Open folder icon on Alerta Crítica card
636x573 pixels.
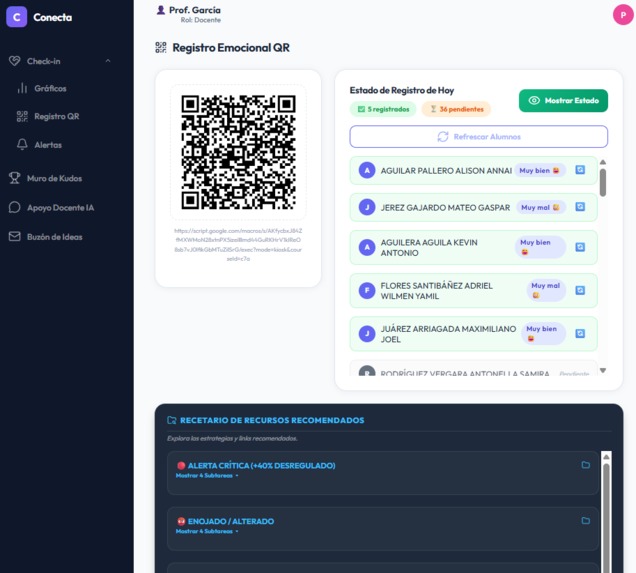[585, 465]
